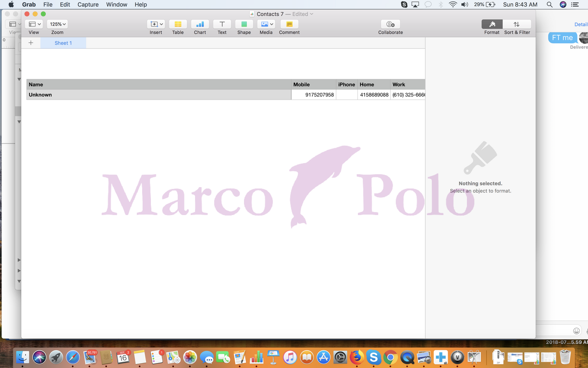Click the battery status indicator
Viewport: 588px width, 368px height.
click(x=485, y=4)
